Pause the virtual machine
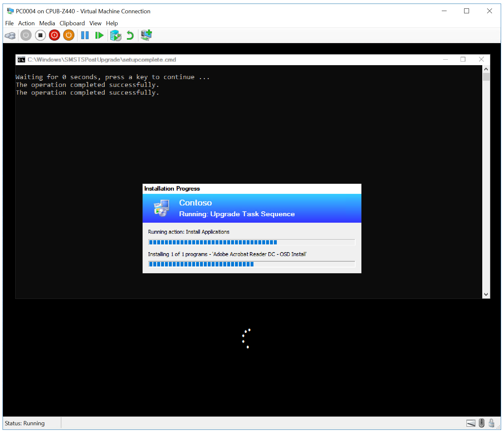 pos(85,35)
